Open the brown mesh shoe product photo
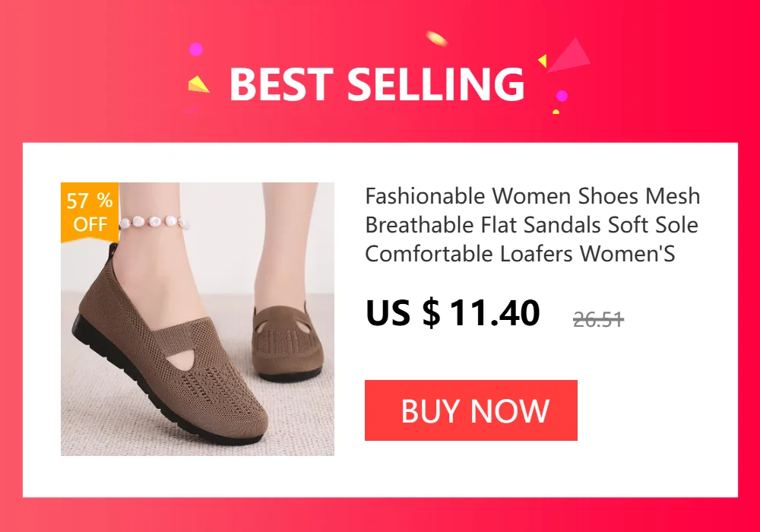The height and width of the screenshot is (532, 760). coord(198,318)
